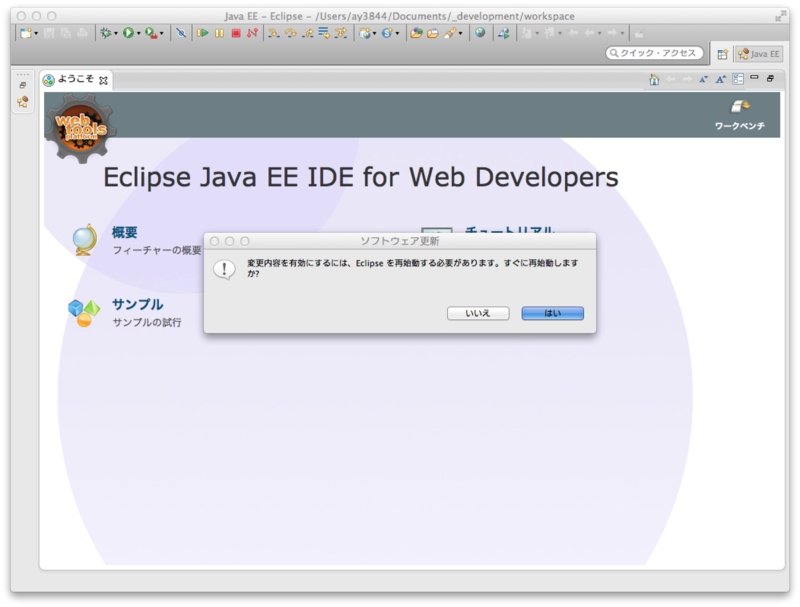Click the Home icon in Welcome toolbar
The image size is (800, 607).
pos(654,79)
